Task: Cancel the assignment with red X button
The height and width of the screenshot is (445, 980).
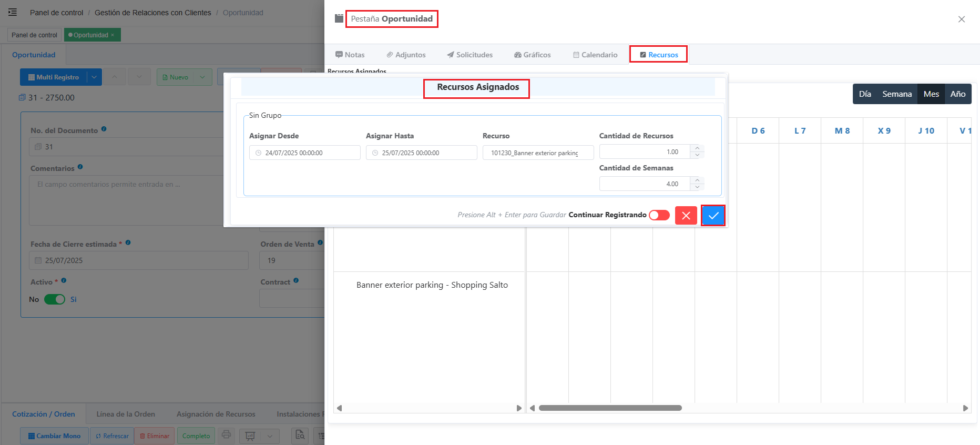Action: pos(686,216)
